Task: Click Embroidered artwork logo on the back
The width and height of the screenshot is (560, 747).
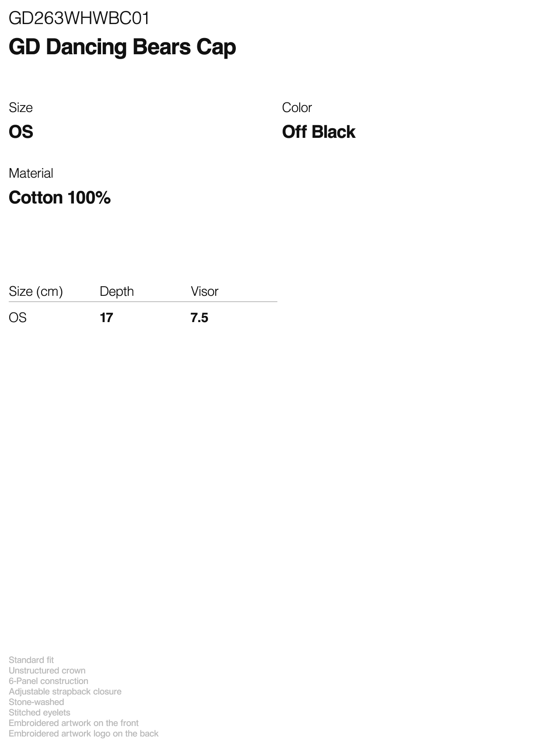Action: click(83, 733)
